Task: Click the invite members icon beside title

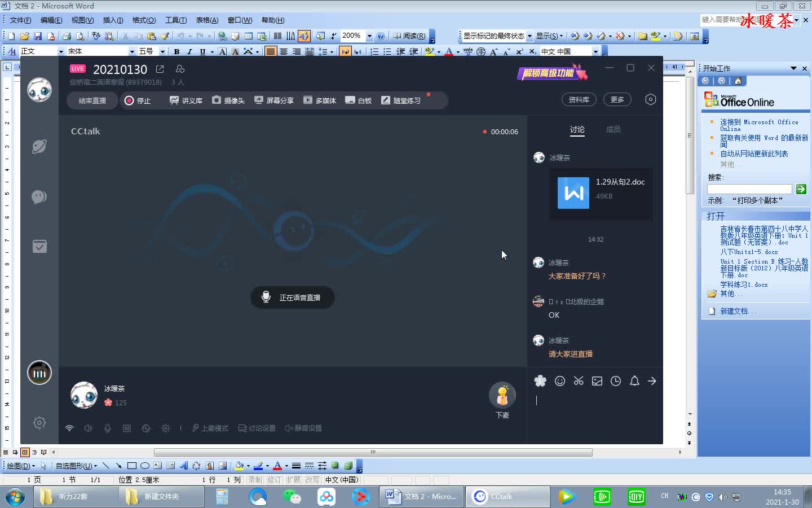Action: coord(180,69)
